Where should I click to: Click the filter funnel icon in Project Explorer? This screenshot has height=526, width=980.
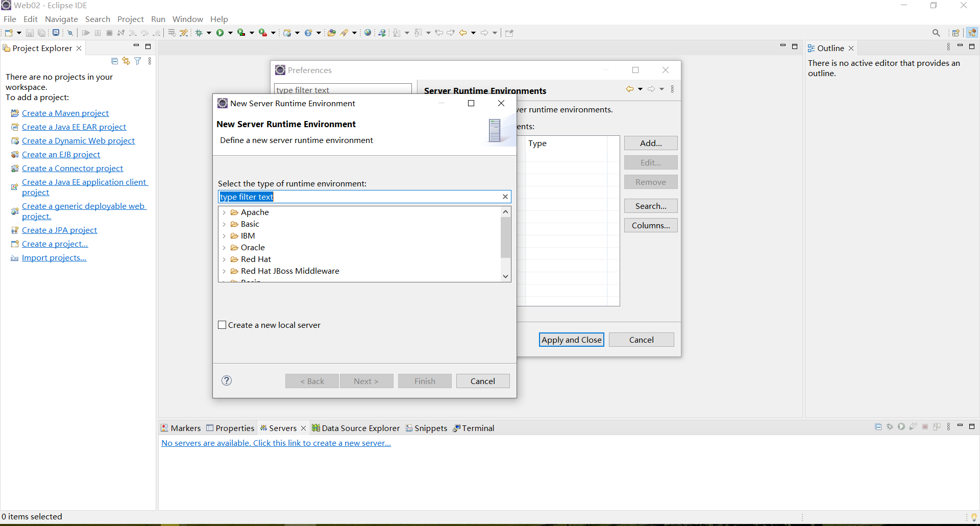coord(138,61)
